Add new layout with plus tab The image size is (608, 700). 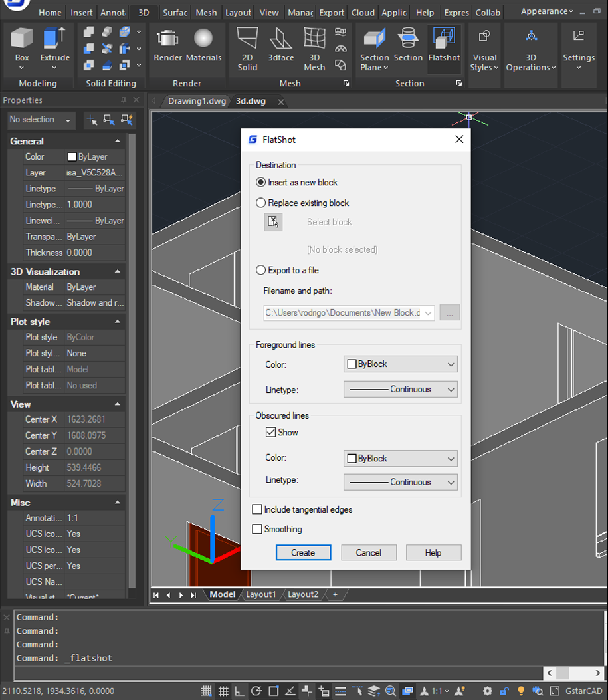(x=335, y=595)
